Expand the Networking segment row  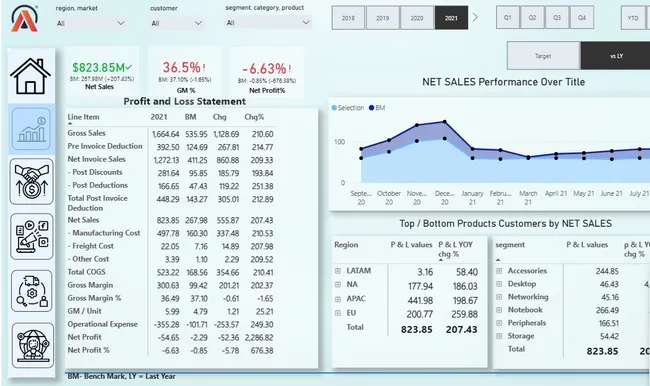(x=499, y=297)
